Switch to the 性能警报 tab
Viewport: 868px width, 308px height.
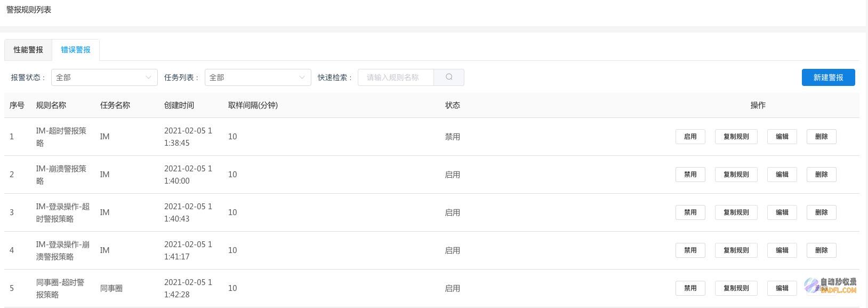point(28,50)
